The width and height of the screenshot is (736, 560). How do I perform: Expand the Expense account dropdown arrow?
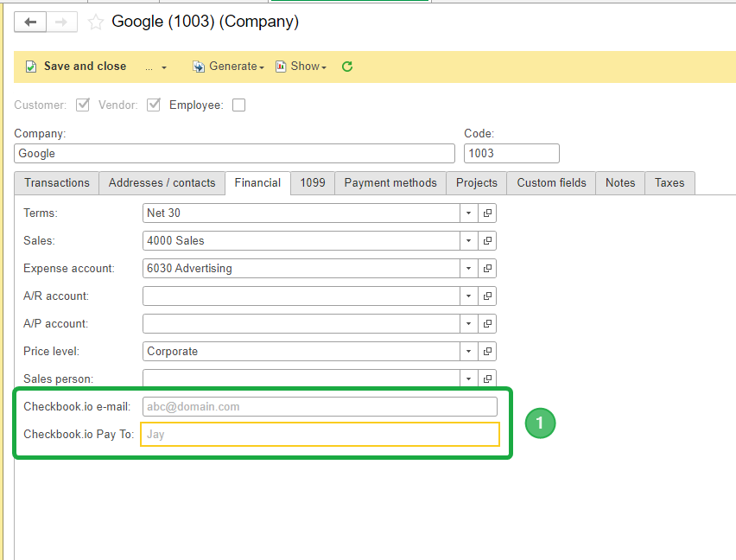(x=468, y=269)
